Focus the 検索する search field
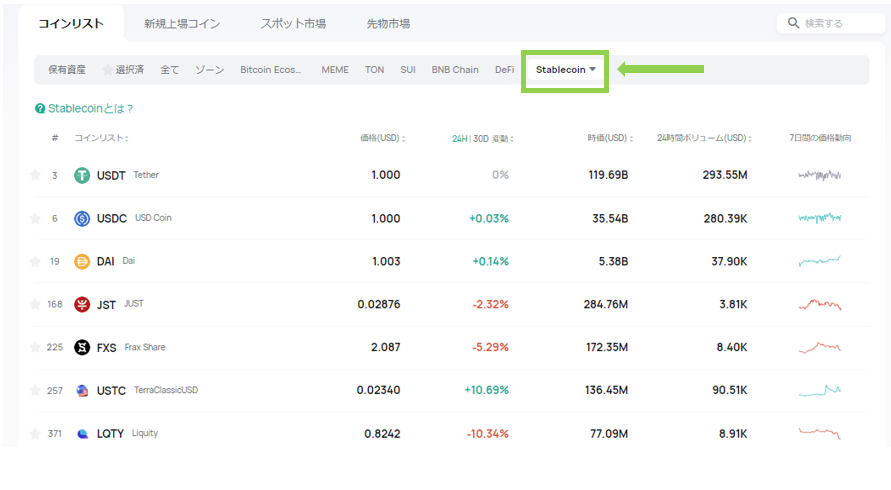Image resolution: width=891 pixels, height=490 pixels. 831,23
